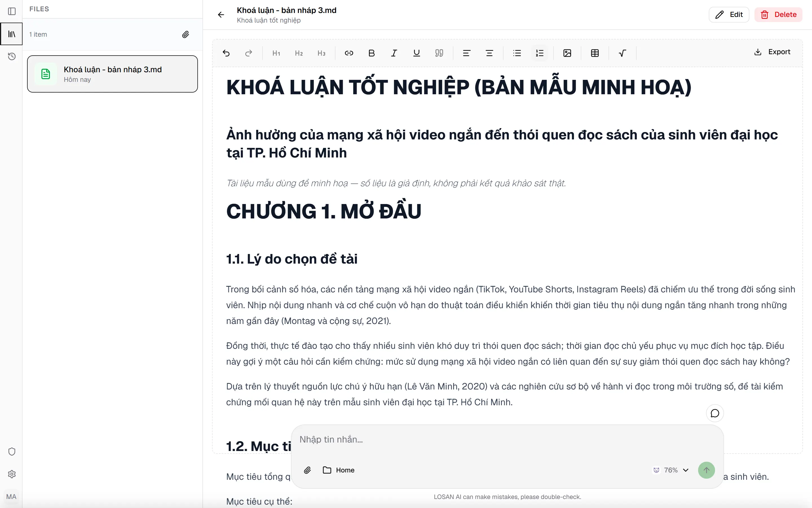Insert a math formula

click(622, 53)
